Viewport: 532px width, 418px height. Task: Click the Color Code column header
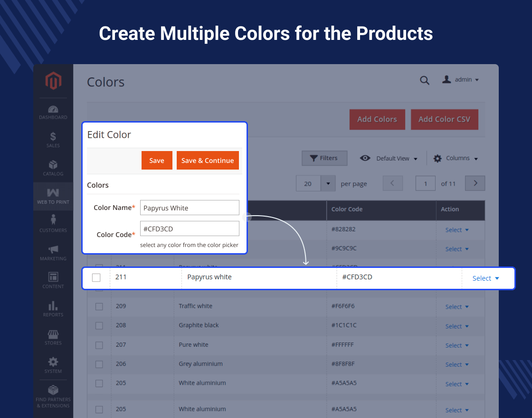click(x=381, y=209)
